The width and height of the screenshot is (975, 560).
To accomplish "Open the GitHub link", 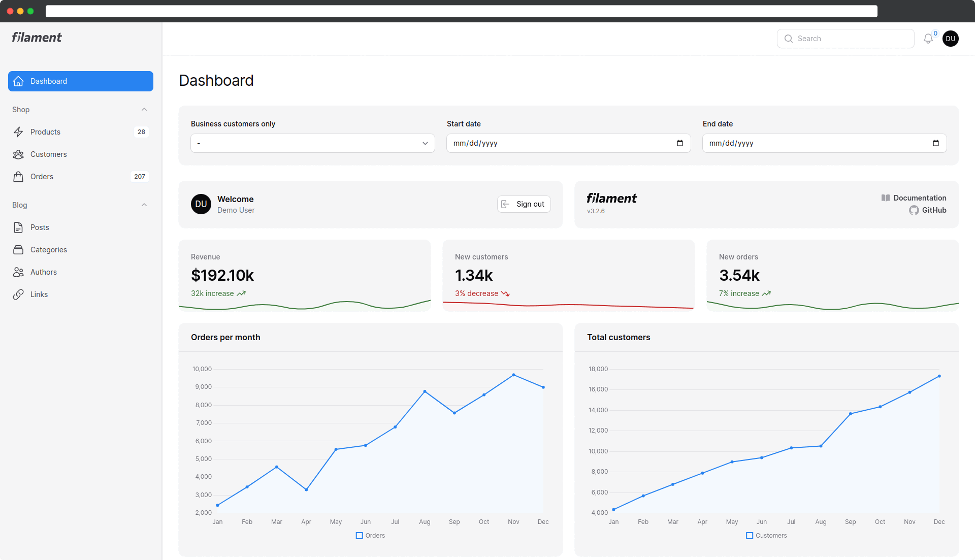I will click(x=933, y=210).
